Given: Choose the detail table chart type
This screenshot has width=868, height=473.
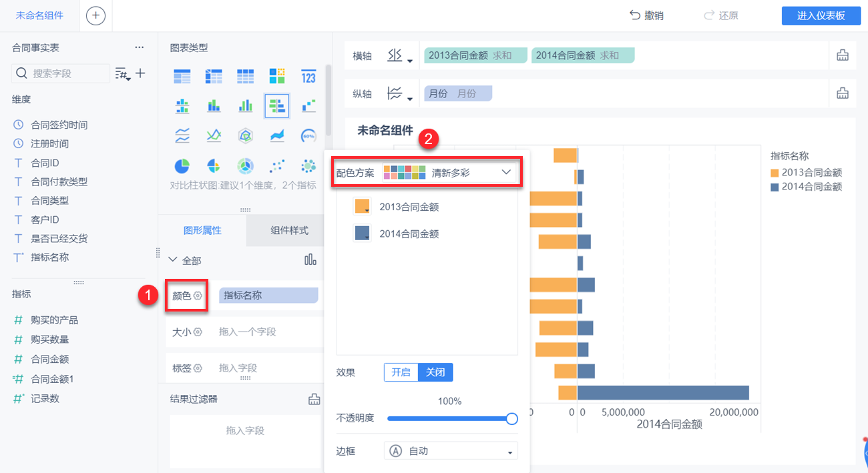Looking at the screenshot, I should point(246,76).
